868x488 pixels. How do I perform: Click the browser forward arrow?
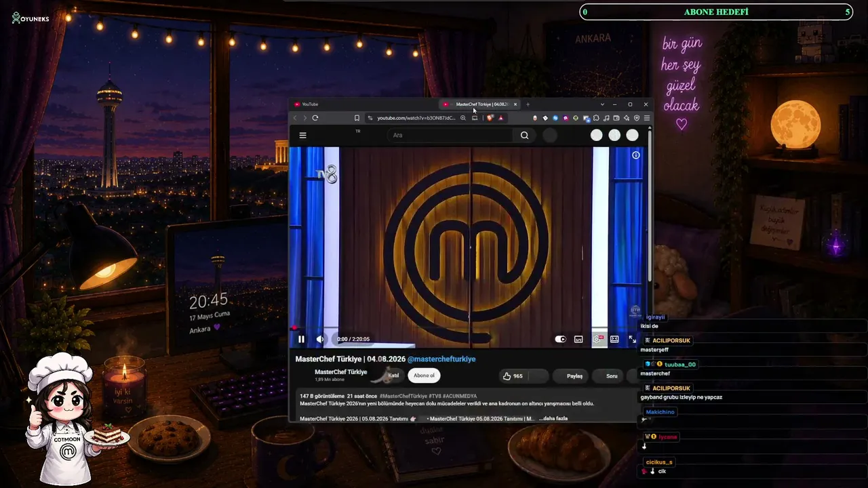point(304,118)
